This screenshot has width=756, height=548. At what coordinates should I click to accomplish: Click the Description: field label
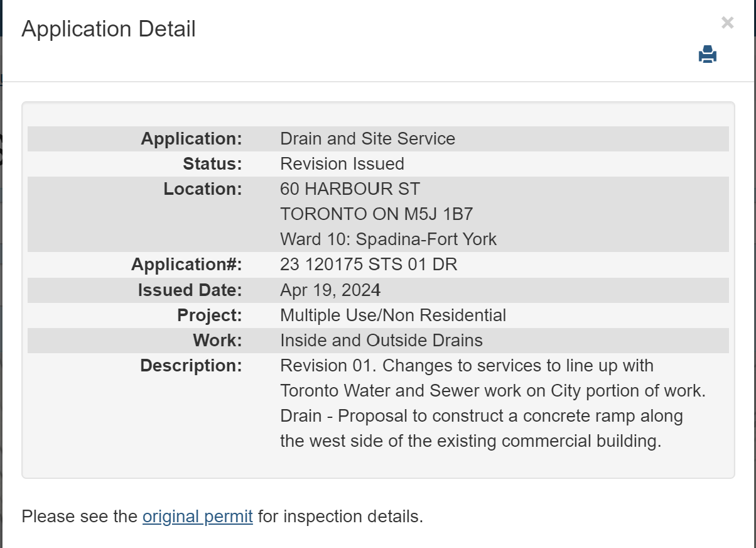pyautogui.click(x=191, y=366)
